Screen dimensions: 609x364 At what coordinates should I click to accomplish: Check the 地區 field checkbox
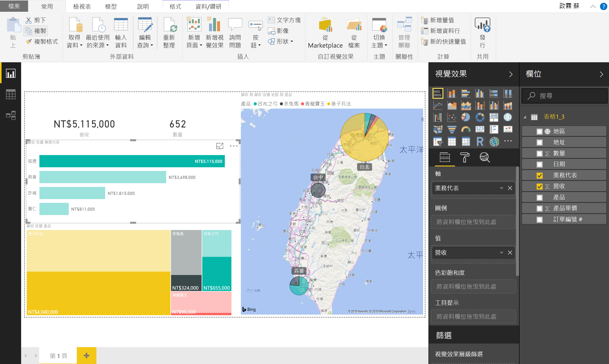click(539, 131)
